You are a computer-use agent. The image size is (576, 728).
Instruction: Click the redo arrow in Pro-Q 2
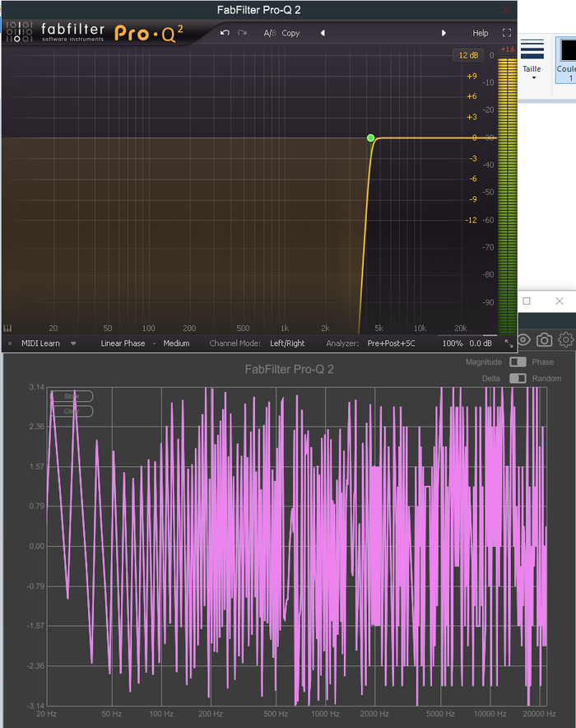[x=242, y=33]
